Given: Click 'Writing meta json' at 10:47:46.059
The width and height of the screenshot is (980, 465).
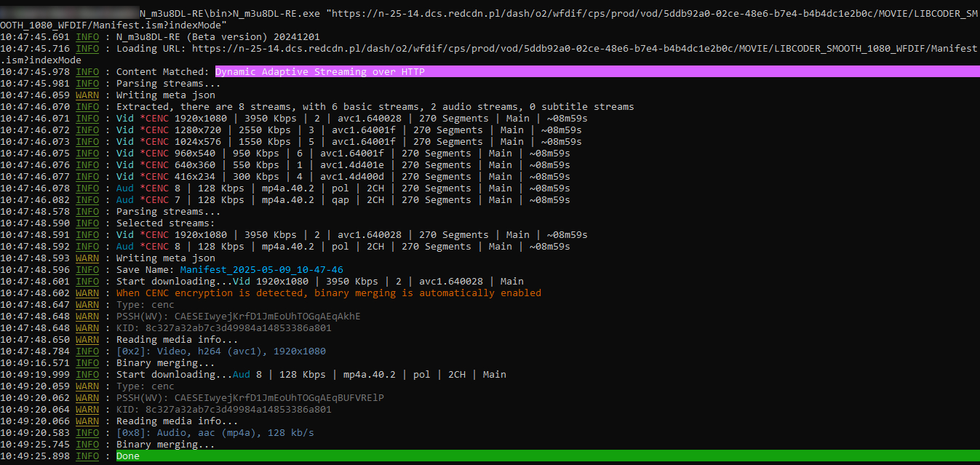Looking at the screenshot, I should (x=166, y=95).
